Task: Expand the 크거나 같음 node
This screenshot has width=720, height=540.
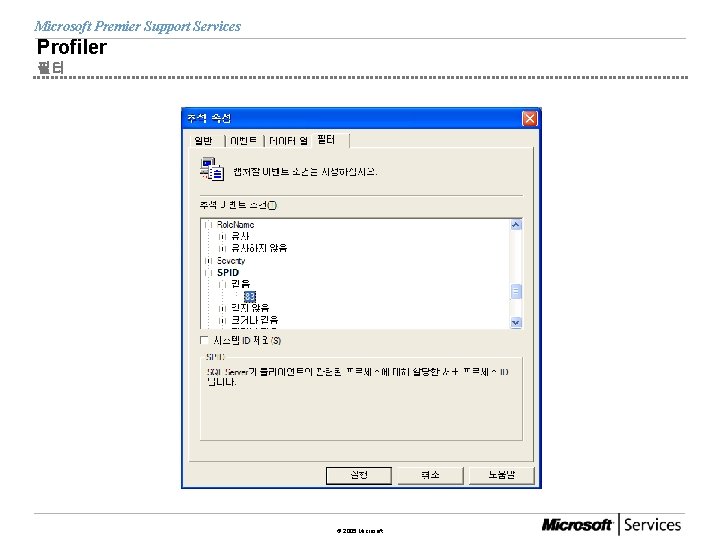Action: coord(223,320)
